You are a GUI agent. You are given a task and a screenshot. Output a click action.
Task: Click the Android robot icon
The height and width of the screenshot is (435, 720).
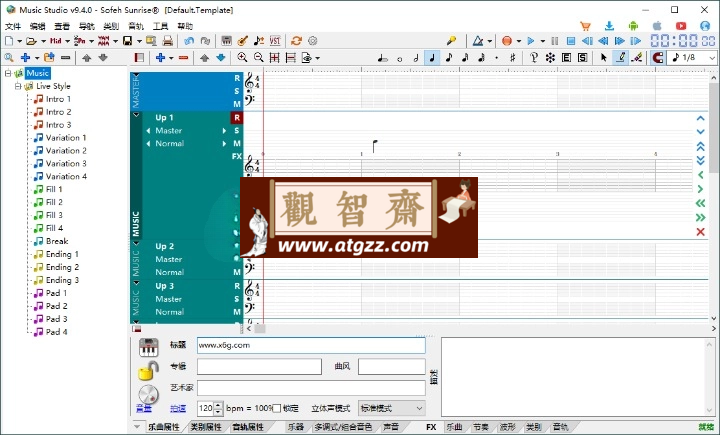point(633,26)
